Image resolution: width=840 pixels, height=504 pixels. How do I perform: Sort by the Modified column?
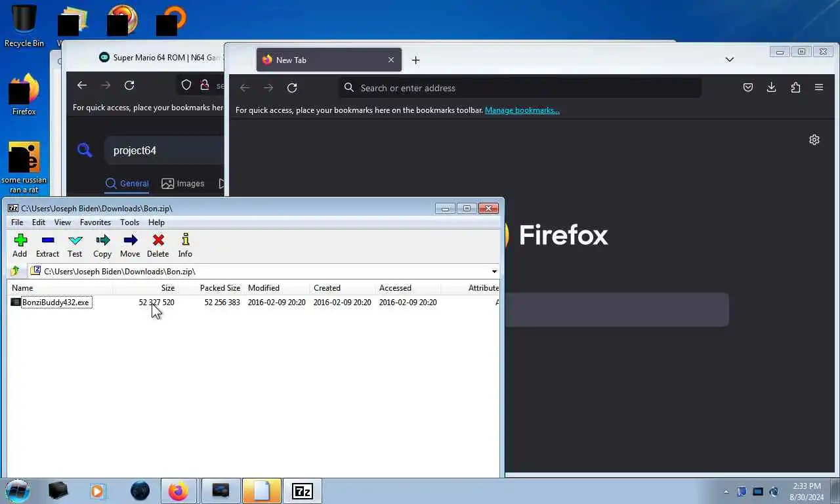pyautogui.click(x=276, y=288)
